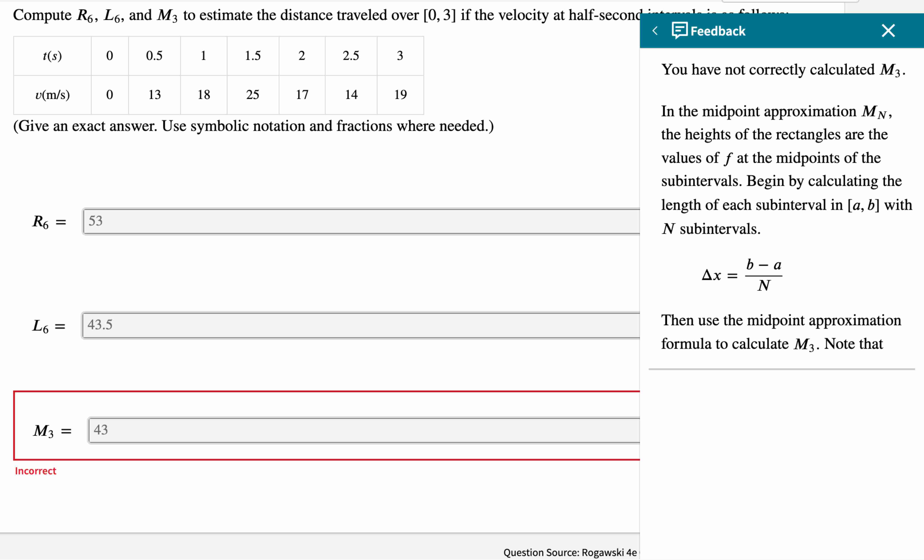Select the t(s) header cell of the table
The height and width of the screenshot is (560, 924).
[52, 56]
